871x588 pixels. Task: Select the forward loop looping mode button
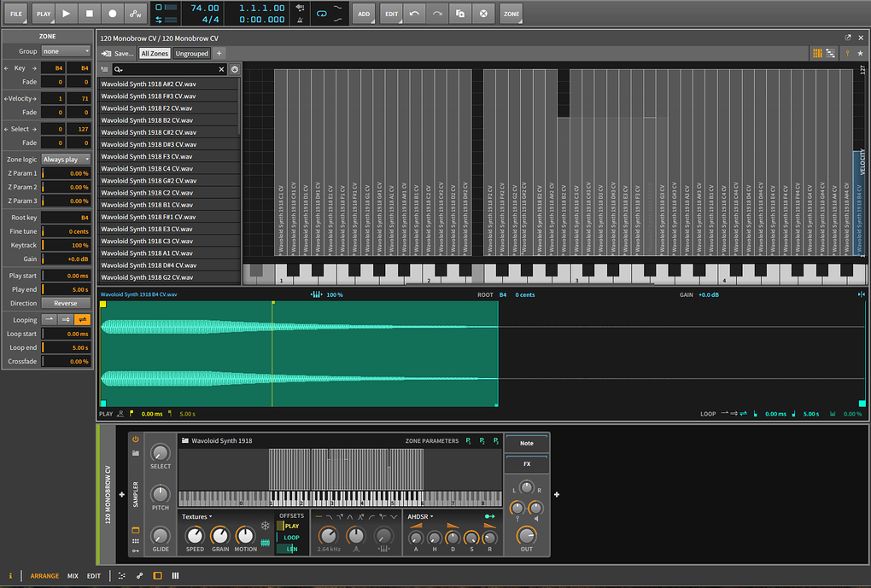point(66,320)
